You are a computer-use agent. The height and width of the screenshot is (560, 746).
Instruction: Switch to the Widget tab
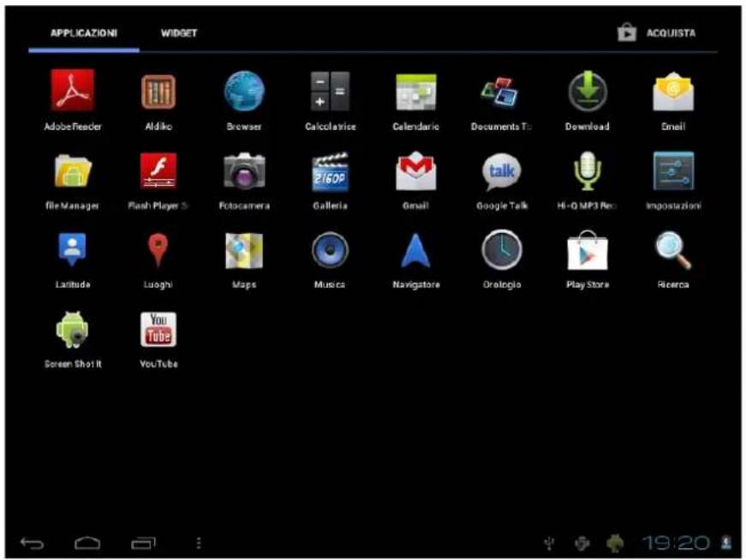(x=179, y=33)
